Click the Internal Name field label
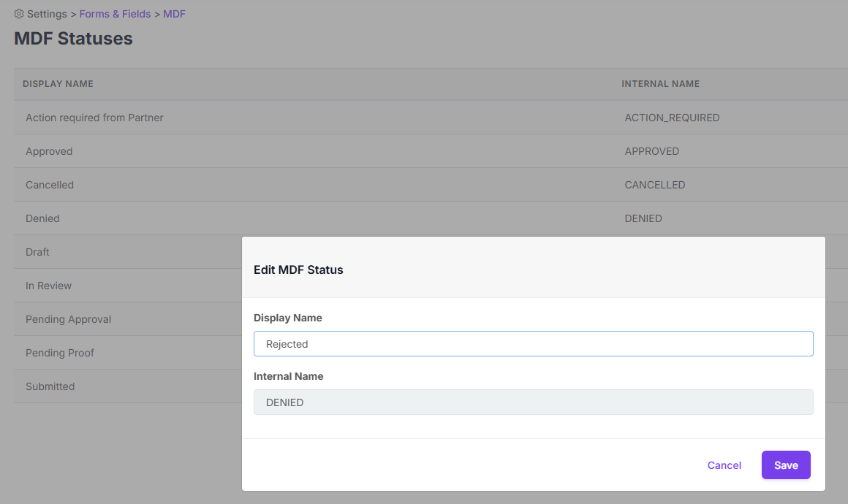This screenshot has width=848, height=504. coord(288,376)
